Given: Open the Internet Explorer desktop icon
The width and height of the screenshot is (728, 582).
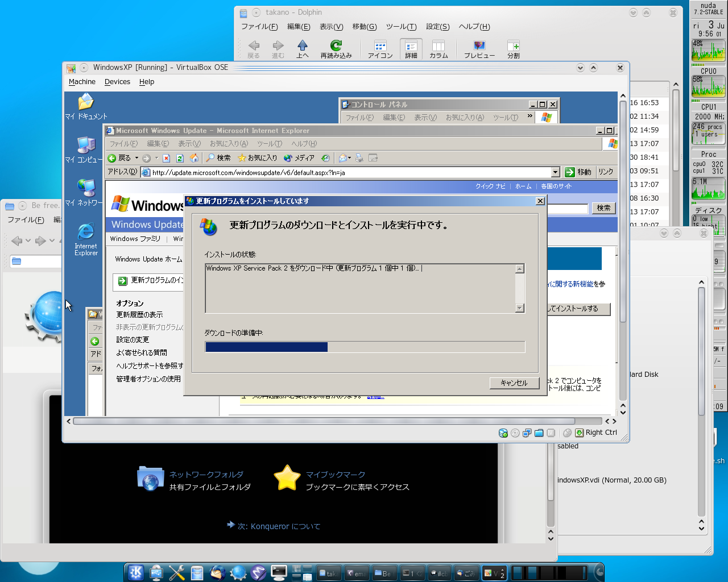Looking at the screenshot, I should (x=86, y=239).
